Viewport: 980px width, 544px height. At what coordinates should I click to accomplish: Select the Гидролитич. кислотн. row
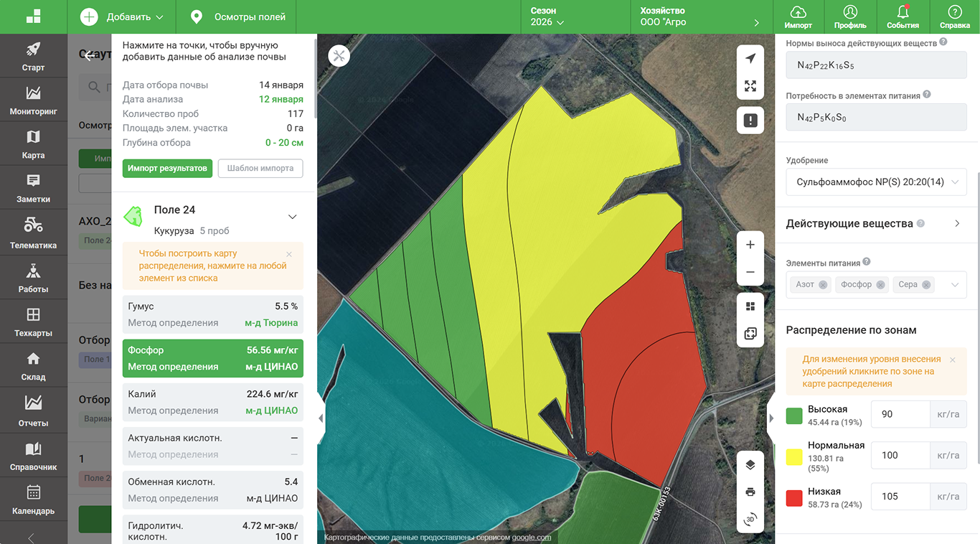213,530
